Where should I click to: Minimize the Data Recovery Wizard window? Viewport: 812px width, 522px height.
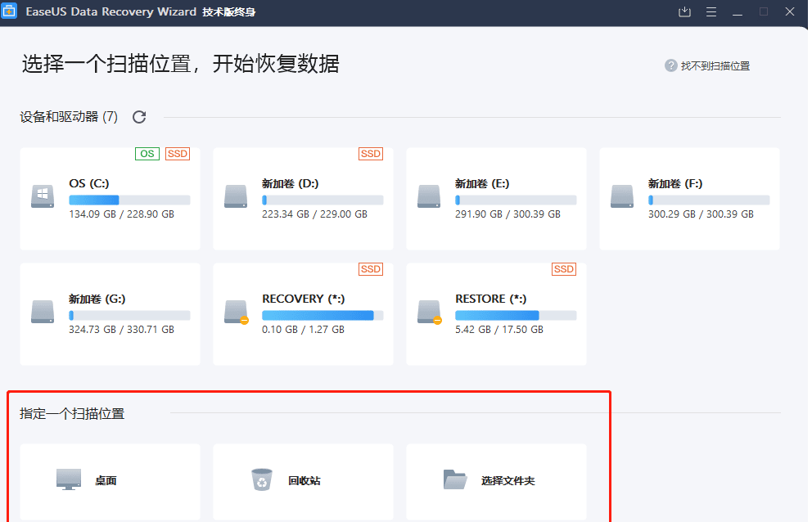[x=738, y=11]
